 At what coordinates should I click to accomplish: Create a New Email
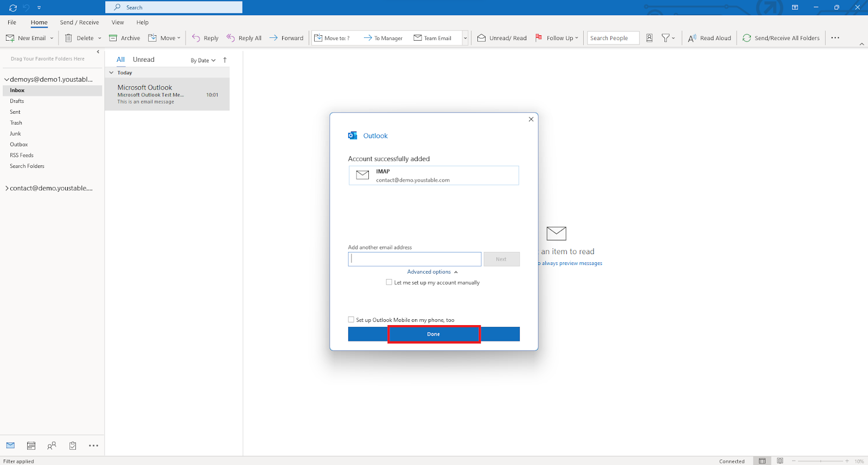(26, 38)
